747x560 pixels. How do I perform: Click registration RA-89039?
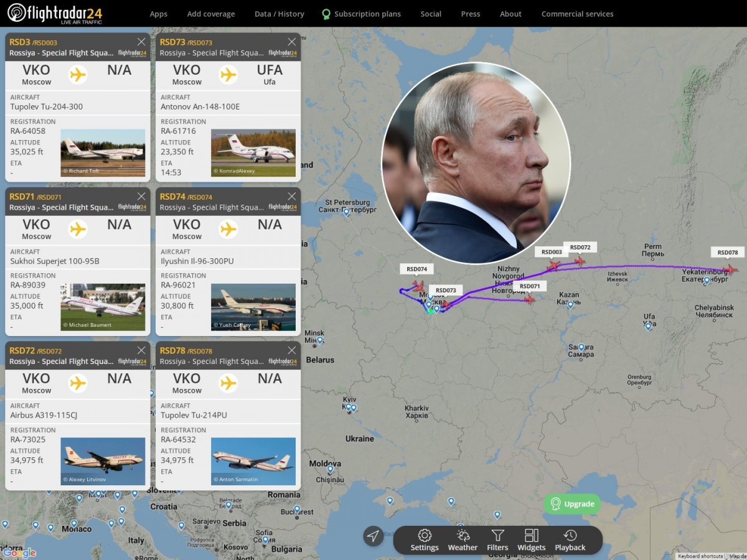click(x=28, y=286)
